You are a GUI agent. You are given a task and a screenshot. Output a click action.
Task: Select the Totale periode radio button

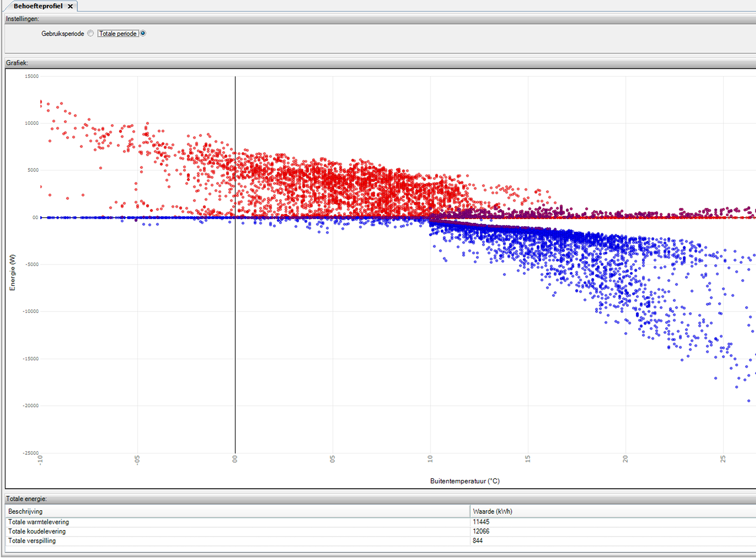click(143, 33)
